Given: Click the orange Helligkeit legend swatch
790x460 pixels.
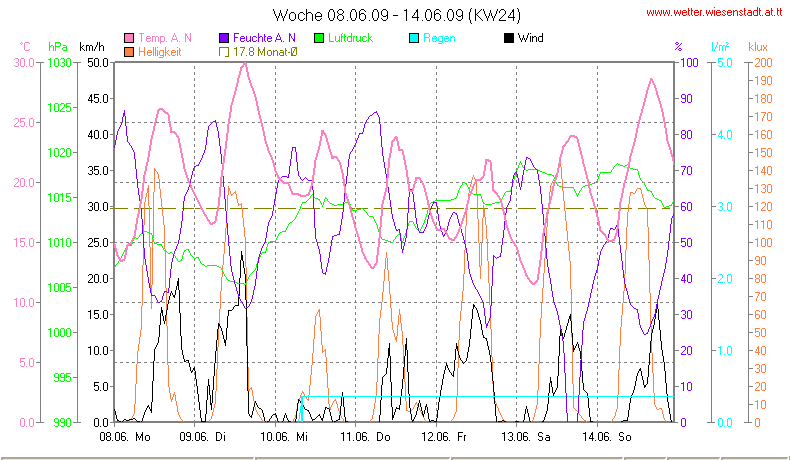Looking at the screenshot, I should click(x=129, y=52).
